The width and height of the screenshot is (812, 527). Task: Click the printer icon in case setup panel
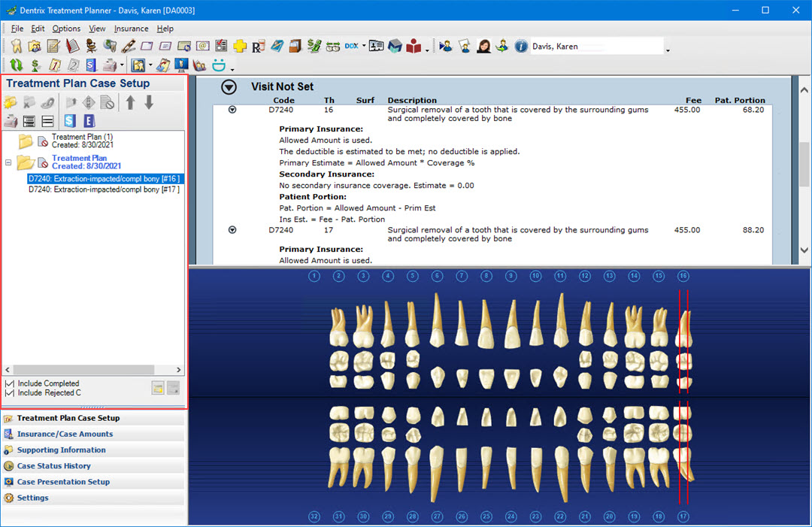11,120
